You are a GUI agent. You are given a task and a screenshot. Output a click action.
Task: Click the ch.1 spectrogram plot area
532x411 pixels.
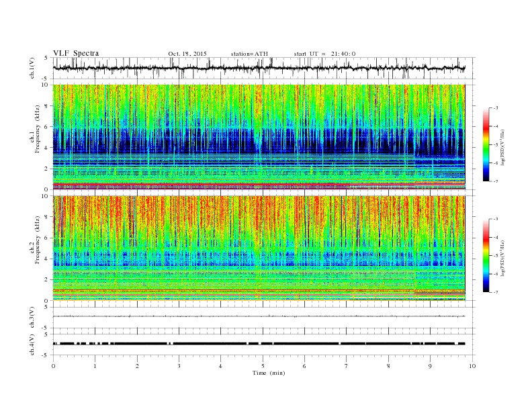(259, 137)
